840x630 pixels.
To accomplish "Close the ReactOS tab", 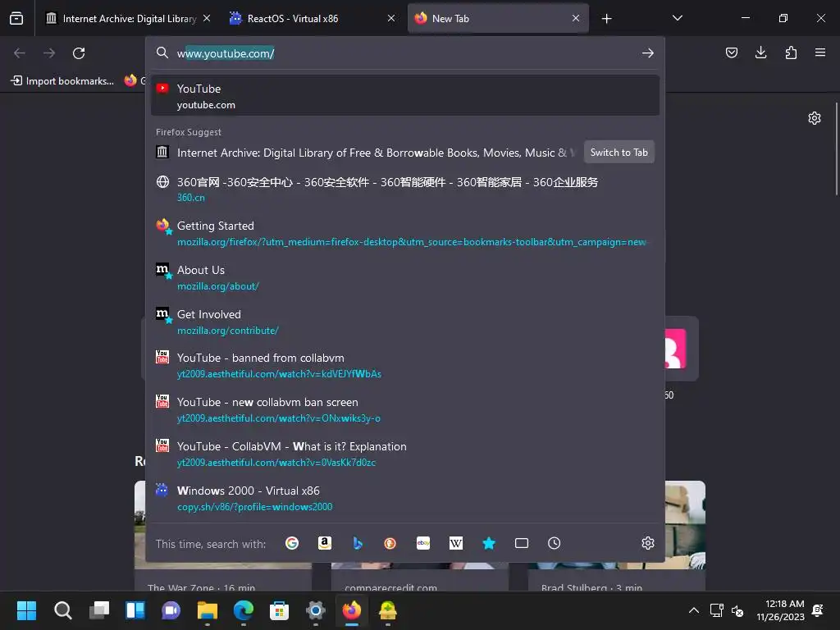I will 391,18.
